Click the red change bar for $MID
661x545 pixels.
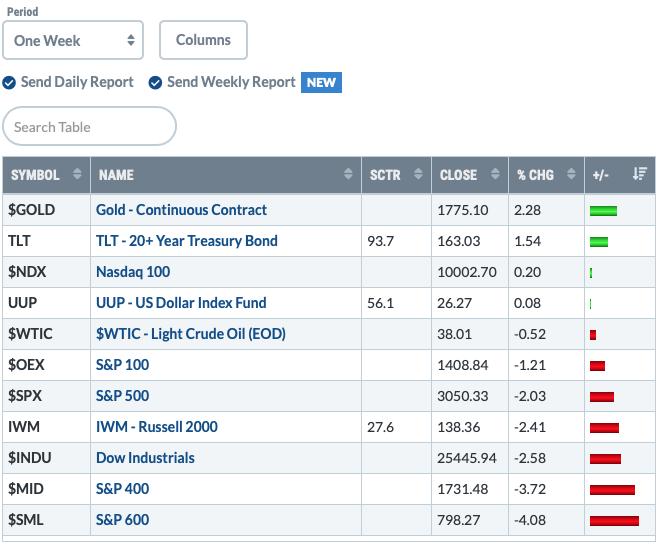point(612,490)
